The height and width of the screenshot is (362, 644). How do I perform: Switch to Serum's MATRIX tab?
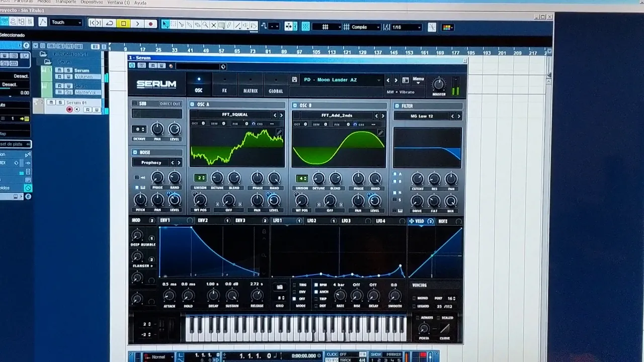pos(250,84)
